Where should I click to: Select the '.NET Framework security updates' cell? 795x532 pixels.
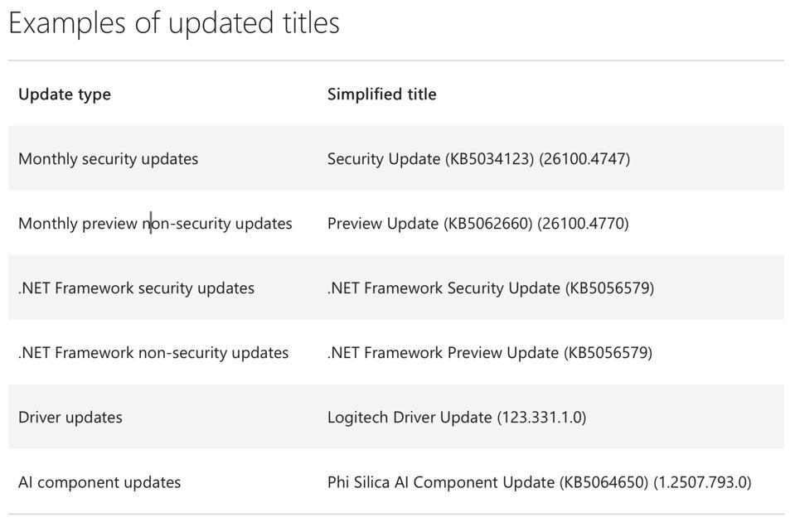click(x=136, y=288)
